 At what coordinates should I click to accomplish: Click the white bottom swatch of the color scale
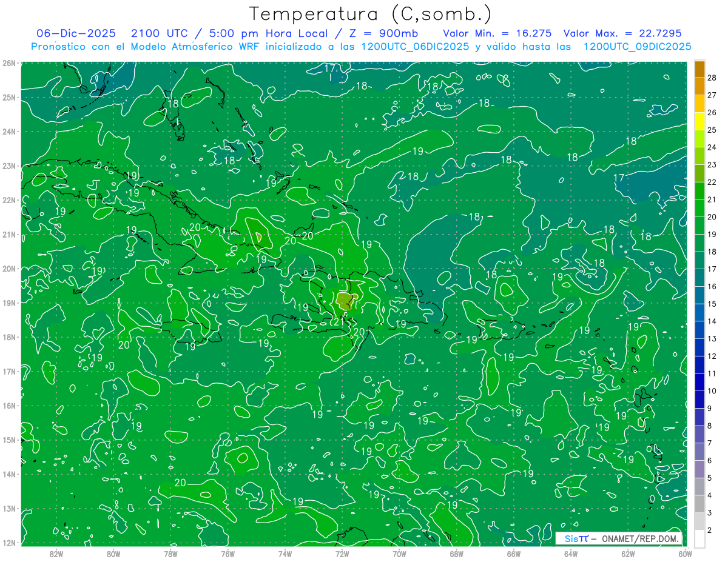pos(699,538)
